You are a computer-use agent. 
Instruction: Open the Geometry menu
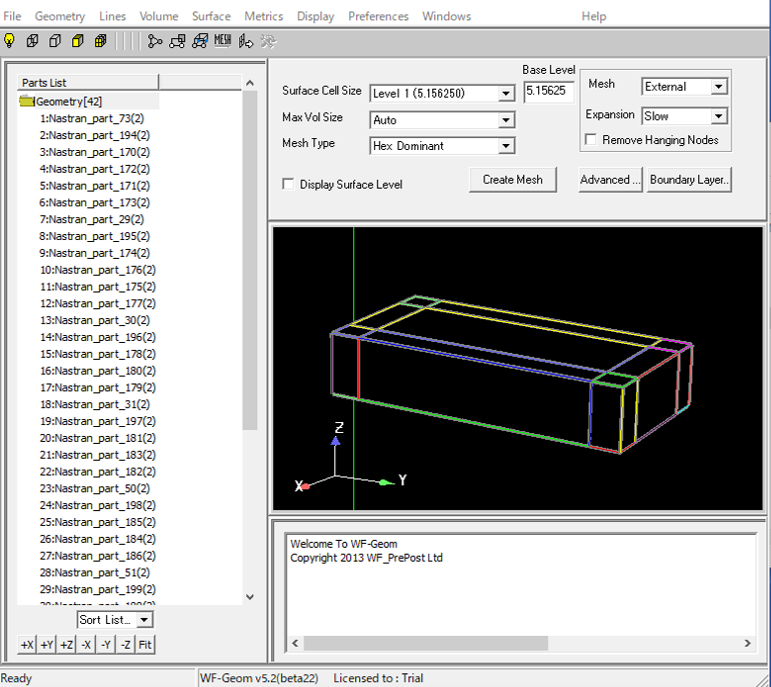coord(59,16)
